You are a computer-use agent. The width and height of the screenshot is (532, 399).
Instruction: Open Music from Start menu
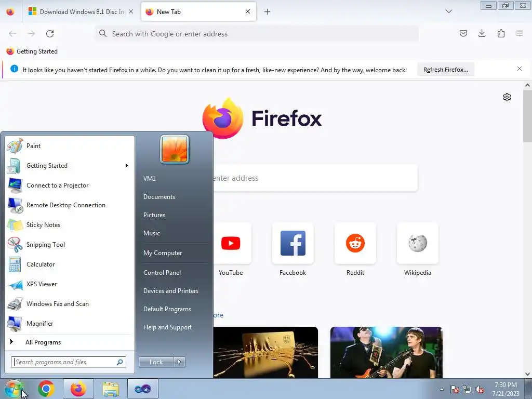[x=151, y=233]
